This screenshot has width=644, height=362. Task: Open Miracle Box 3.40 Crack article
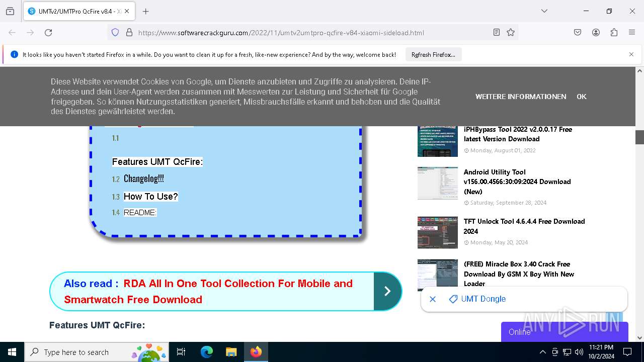click(519, 274)
